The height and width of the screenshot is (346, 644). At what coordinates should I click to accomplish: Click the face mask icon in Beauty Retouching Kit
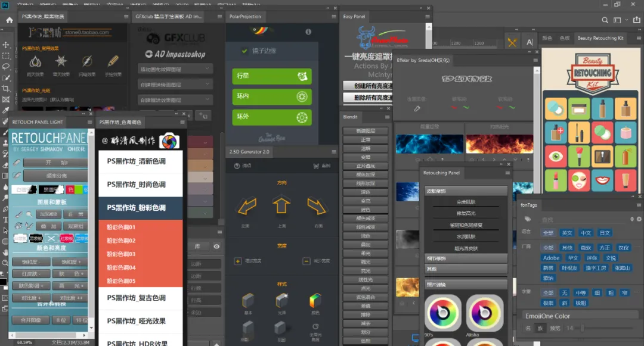(579, 180)
